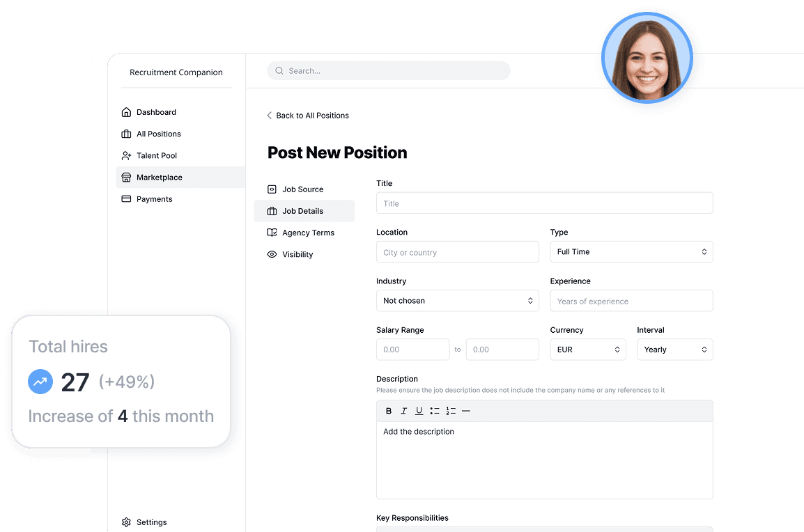This screenshot has height=532, width=804.
Task: Open the EUR Currency dropdown
Action: [588, 350]
